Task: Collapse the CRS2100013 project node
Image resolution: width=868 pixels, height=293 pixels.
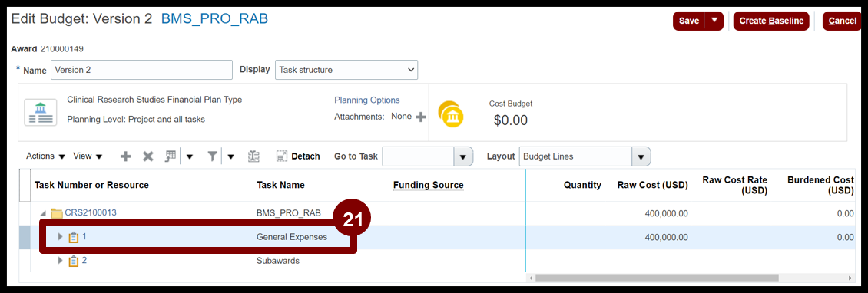Action: (42, 213)
